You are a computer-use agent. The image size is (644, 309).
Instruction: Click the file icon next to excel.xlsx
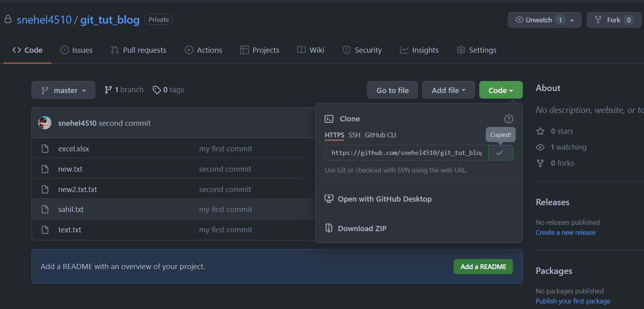point(45,149)
